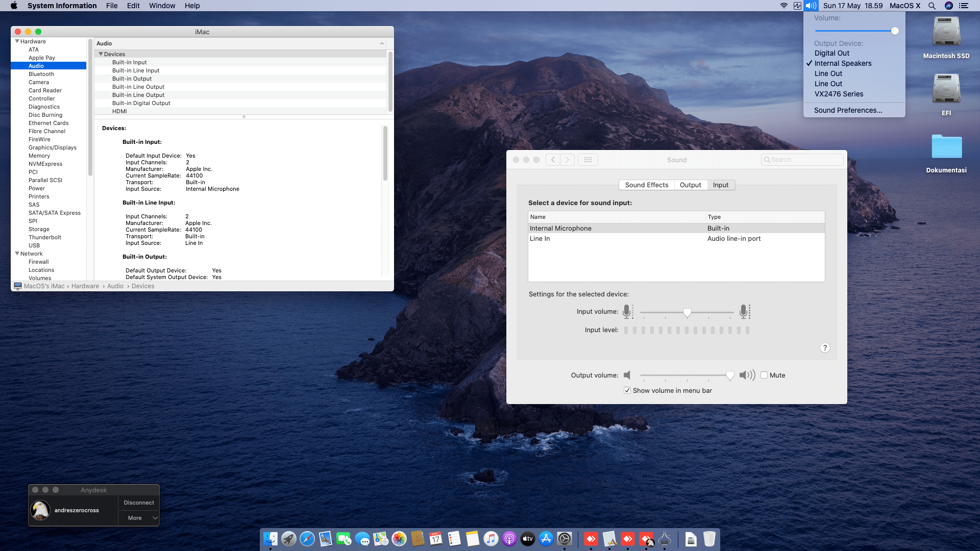Enable the Mute checkbox

point(764,375)
